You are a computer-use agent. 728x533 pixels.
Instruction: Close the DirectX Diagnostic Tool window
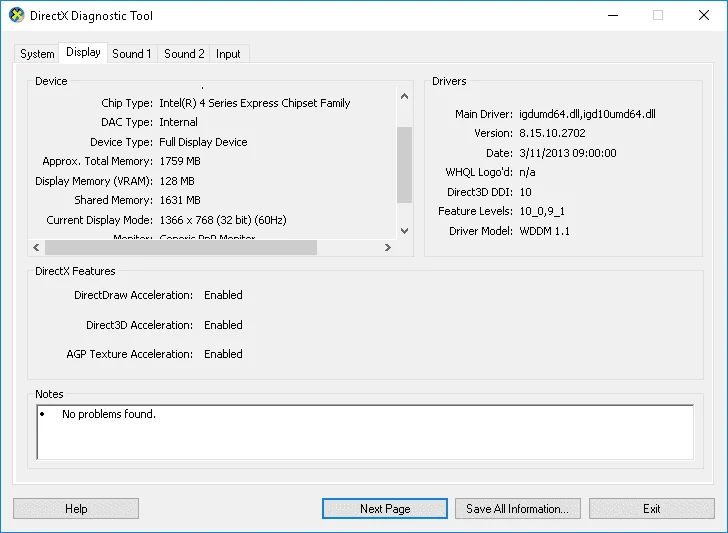tap(704, 15)
